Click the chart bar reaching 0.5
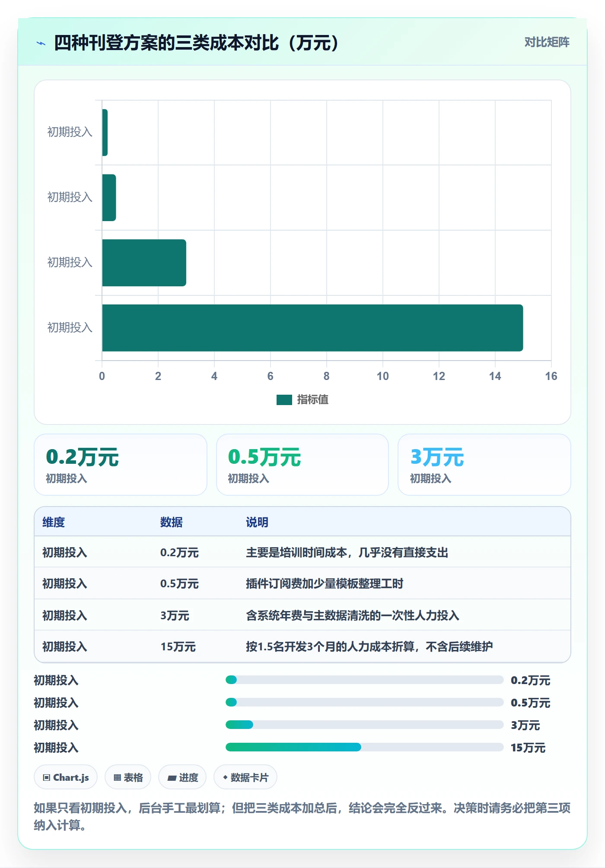The image size is (605, 868). click(109, 197)
